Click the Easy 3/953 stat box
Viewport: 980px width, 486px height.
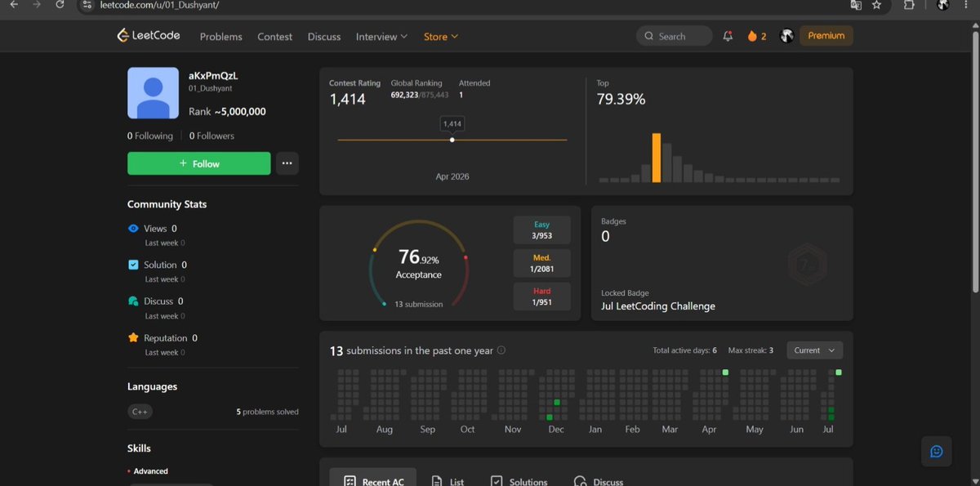[542, 230]
